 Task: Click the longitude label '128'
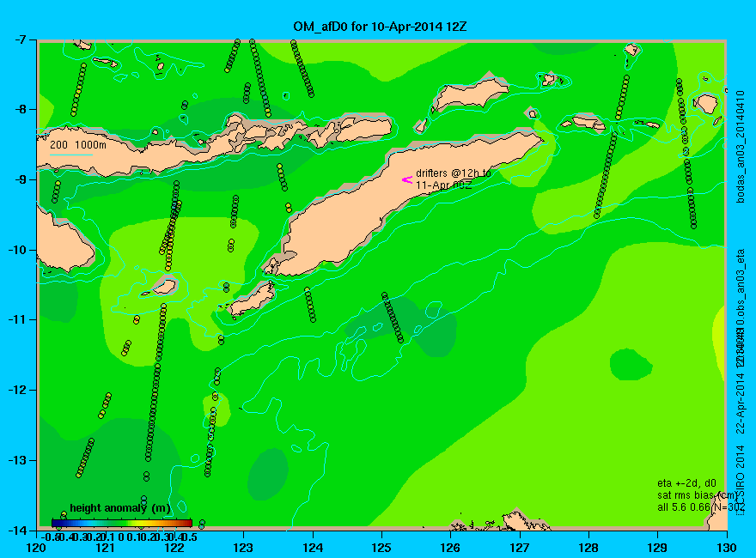(588, 548)
